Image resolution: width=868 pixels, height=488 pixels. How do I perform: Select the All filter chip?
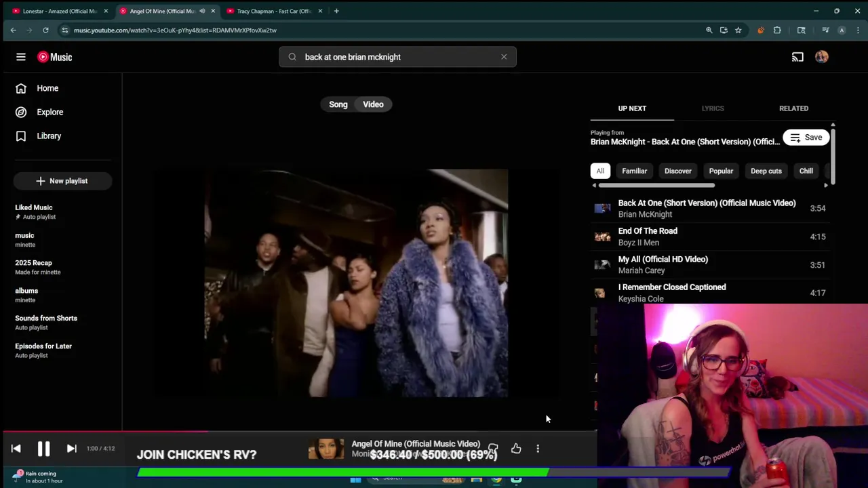(x=600, y=171)
